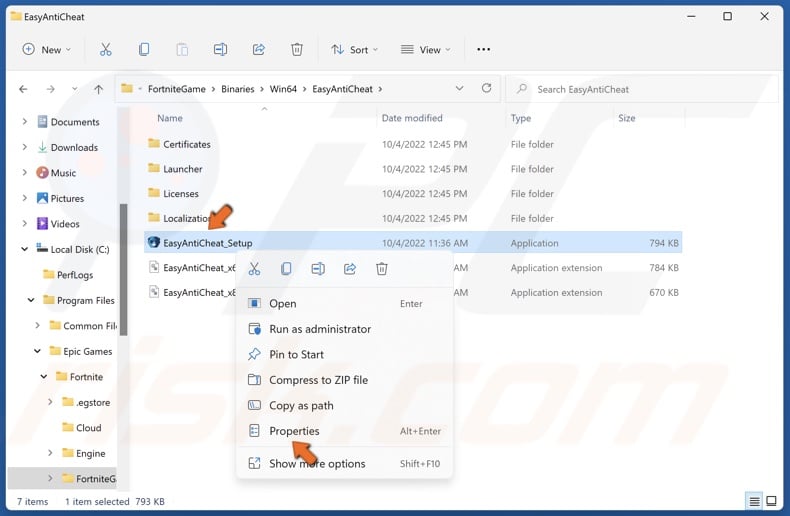This screenshot has width=790, height=516.
Task: Select the Licenses folder row
Action: tap(413, 194)
